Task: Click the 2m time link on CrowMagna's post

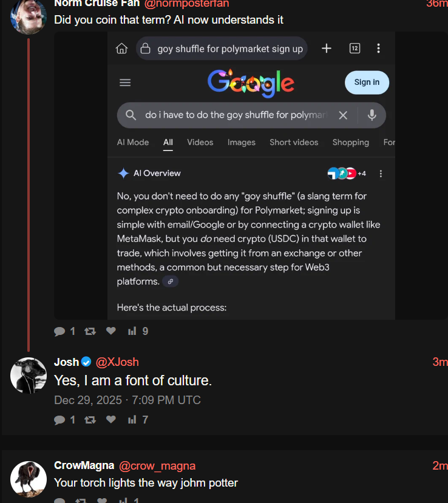Action: (x=440, y=465)
